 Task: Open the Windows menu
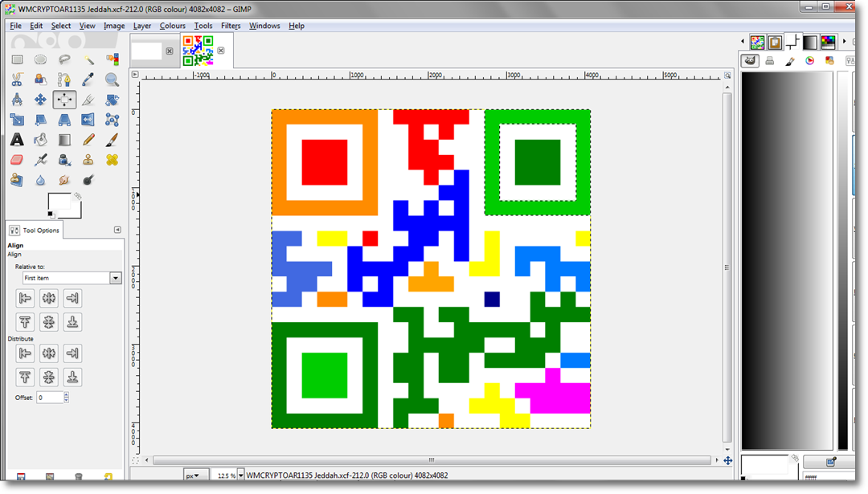coord(264,26)
